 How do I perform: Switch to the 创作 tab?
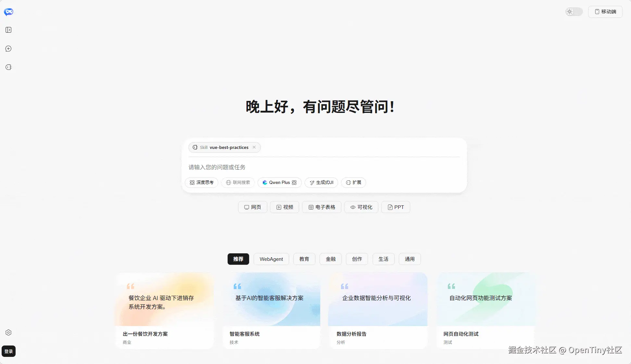click(357, 259)
